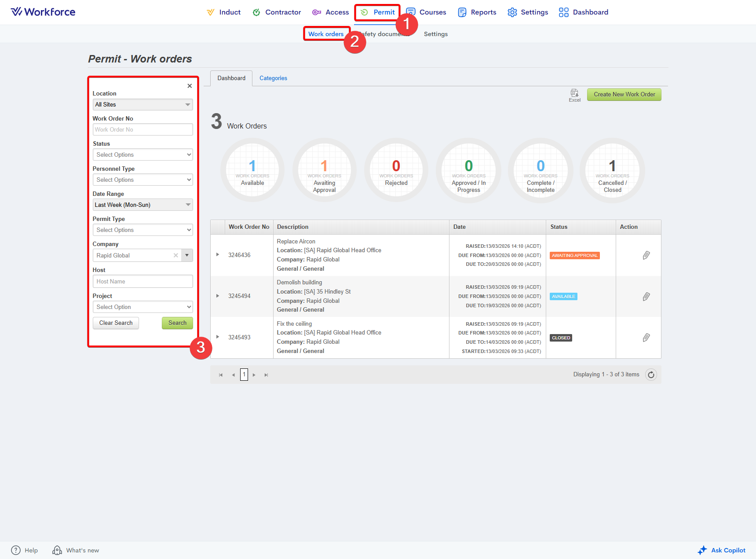
Task: Click the refresh icon beside item count
Action: (651, 375)
